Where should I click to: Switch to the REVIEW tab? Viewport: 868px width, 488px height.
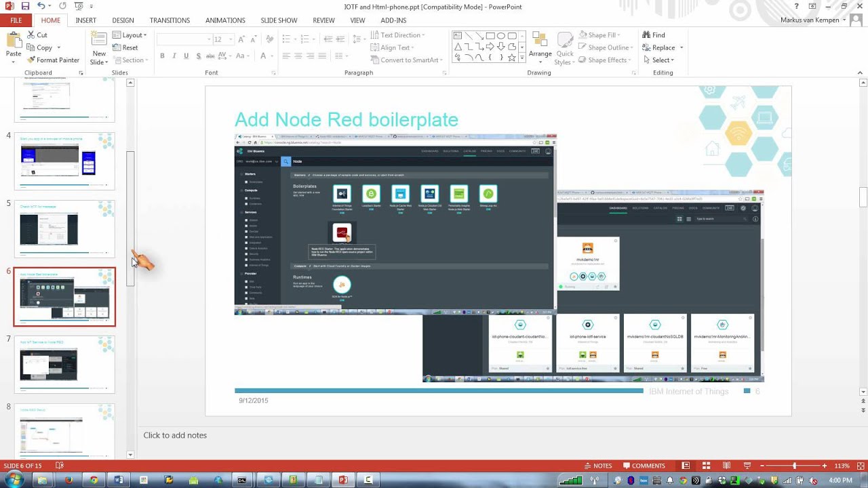[x=323, y=20]
